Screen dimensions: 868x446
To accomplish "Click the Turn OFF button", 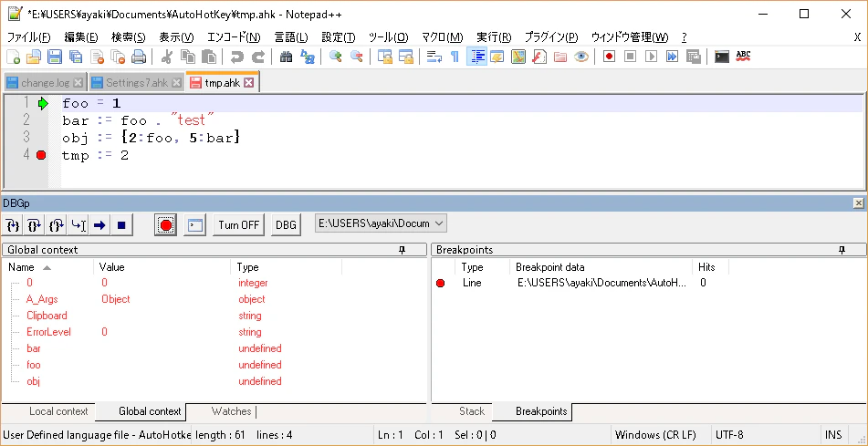I will [x=238, y=224].
